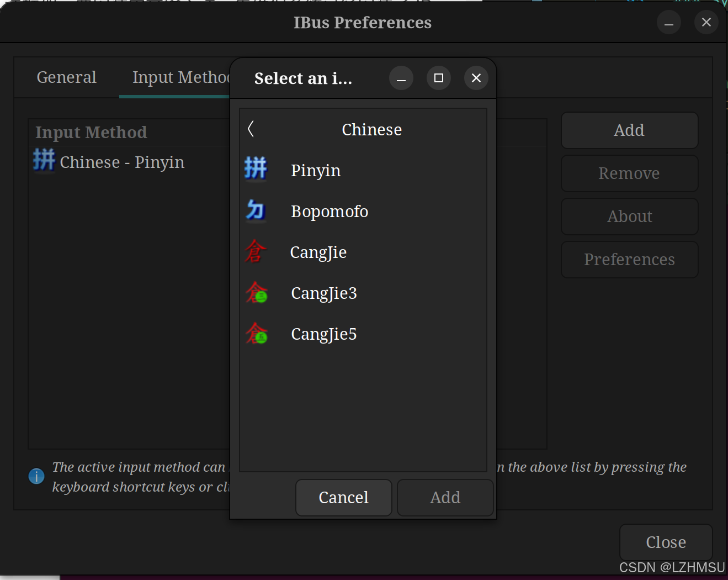Close the IBus Preferences using Close button

[x=666, y=542]
